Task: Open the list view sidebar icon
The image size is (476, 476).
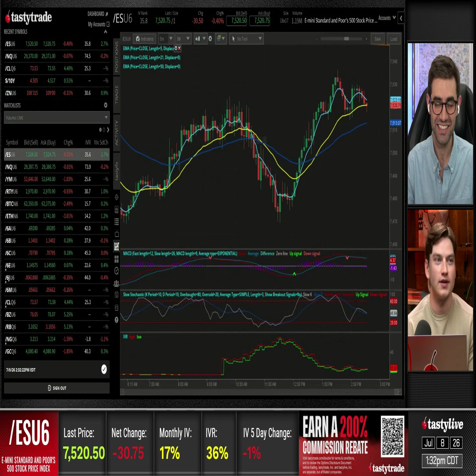Action: point(116,221)
